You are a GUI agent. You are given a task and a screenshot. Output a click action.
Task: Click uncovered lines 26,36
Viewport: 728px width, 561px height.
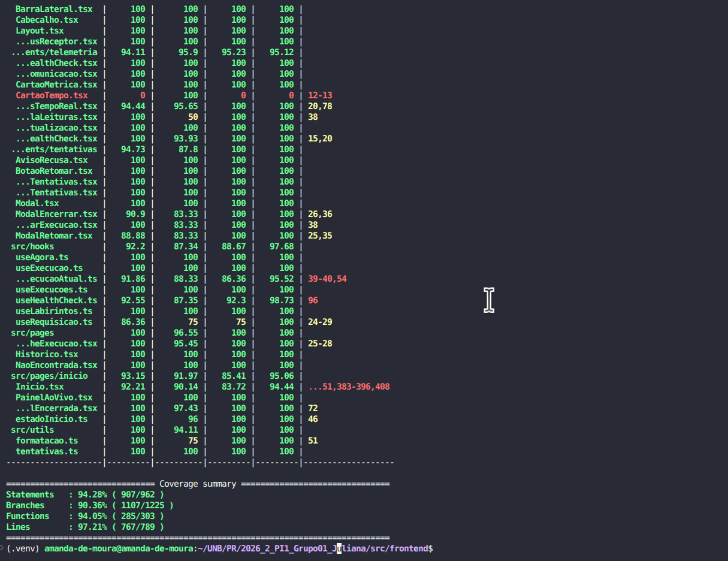coord(320,214)
